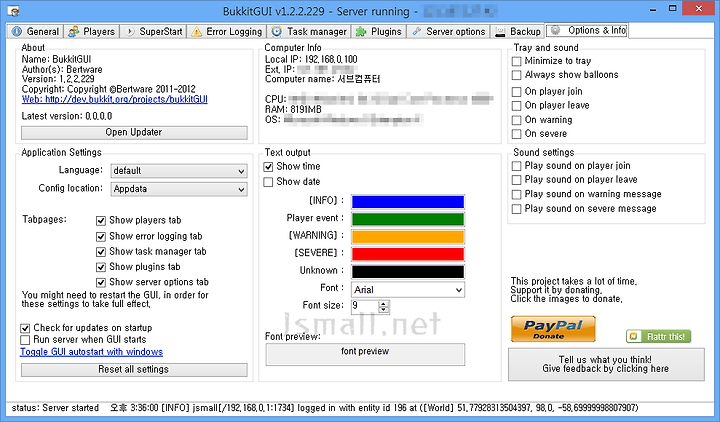Disable Check for updates on startup

coord(25,328)
